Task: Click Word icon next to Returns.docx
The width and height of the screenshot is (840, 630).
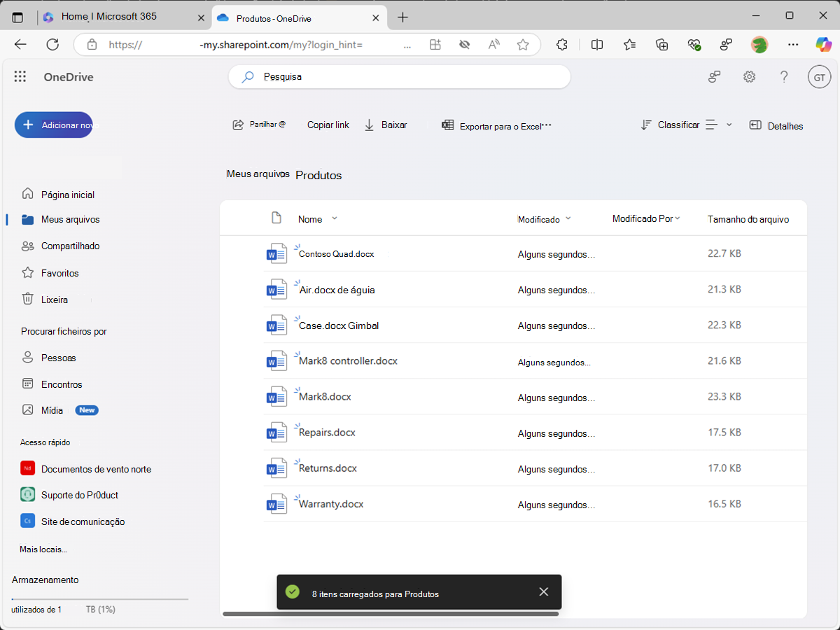Action: 277,468
